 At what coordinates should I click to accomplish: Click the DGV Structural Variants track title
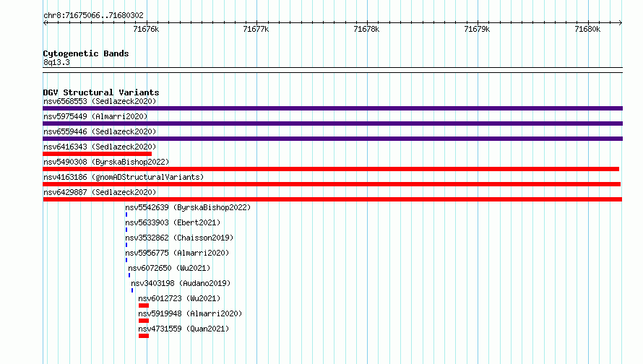(101, 92)
